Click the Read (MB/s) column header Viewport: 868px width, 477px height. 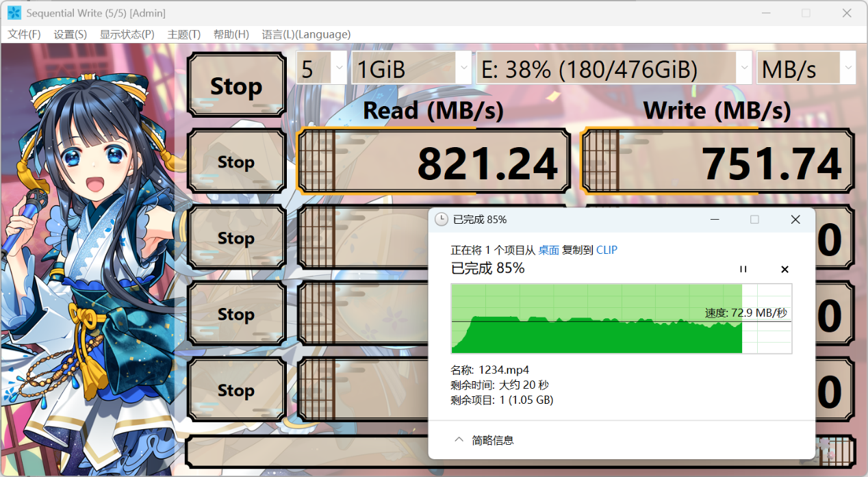click(433, 110)
